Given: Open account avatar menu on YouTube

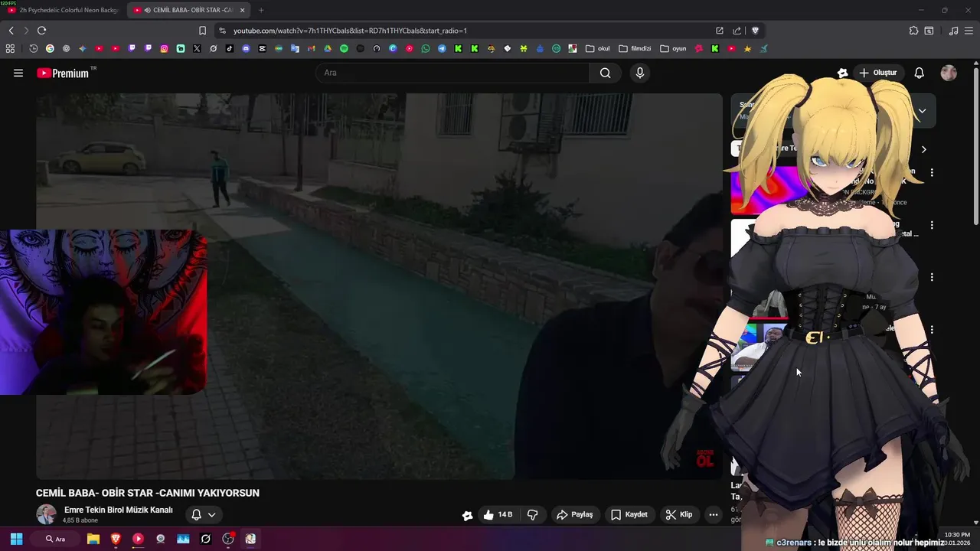Looking at the screenshot, I should click(949, 73).
